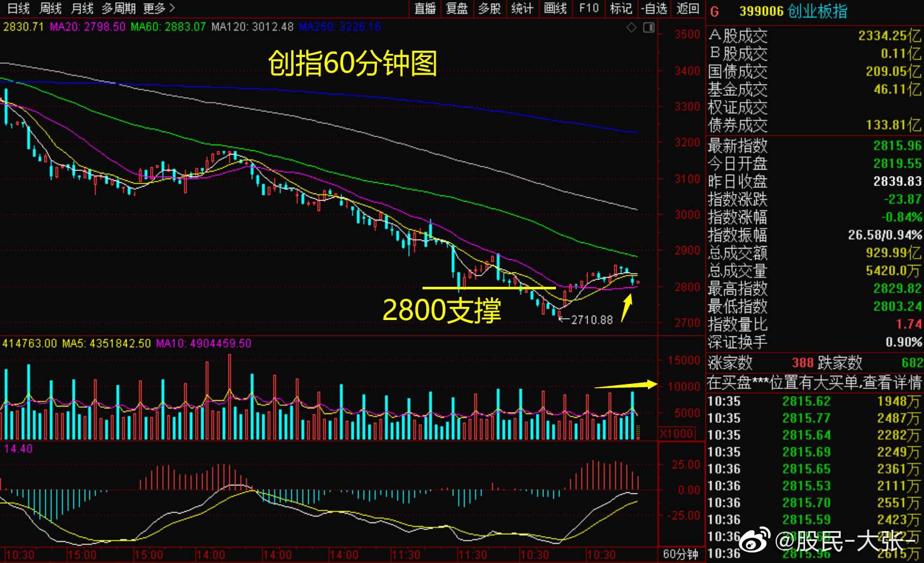Click the tick row with price 2815.62
The width and height of the screenshot is (924, 563).
coord(815,401)
